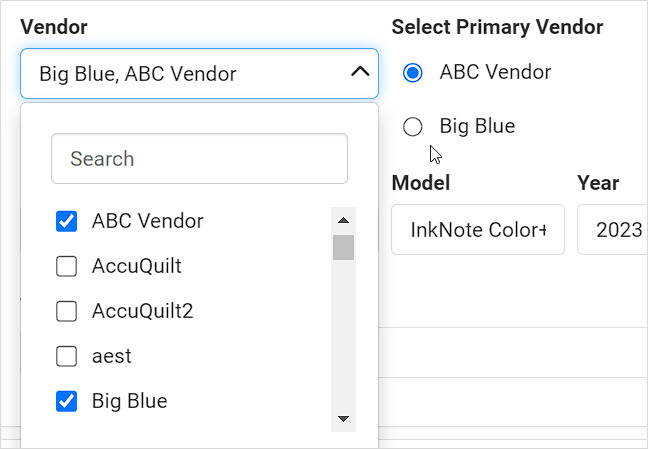Open the Vendor multi-select showing Big Blue, ABC Vendor

click(199, 74)
